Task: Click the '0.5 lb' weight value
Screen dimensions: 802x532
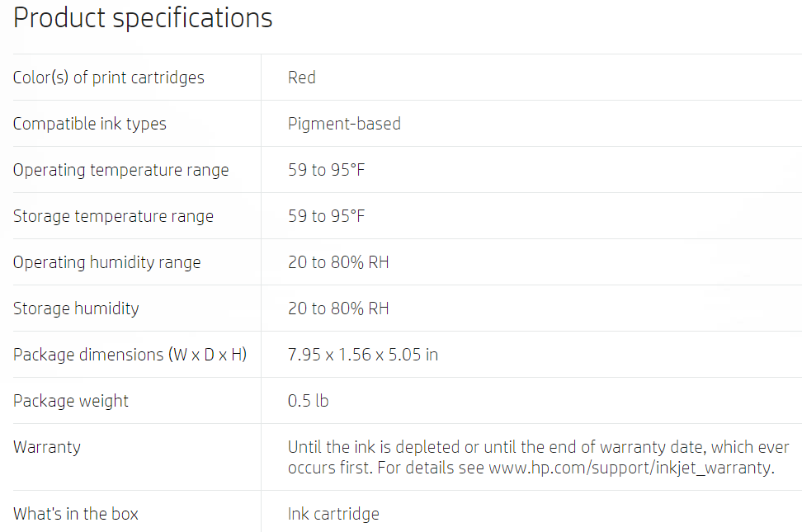Action: click(x=308, y=401)
